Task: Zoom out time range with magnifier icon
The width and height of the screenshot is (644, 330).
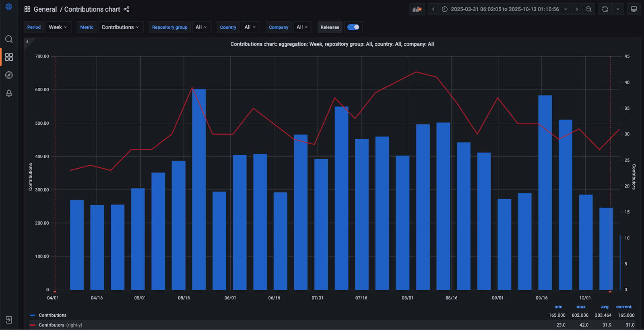Action: pyautogui.click(x=588, y=9)
